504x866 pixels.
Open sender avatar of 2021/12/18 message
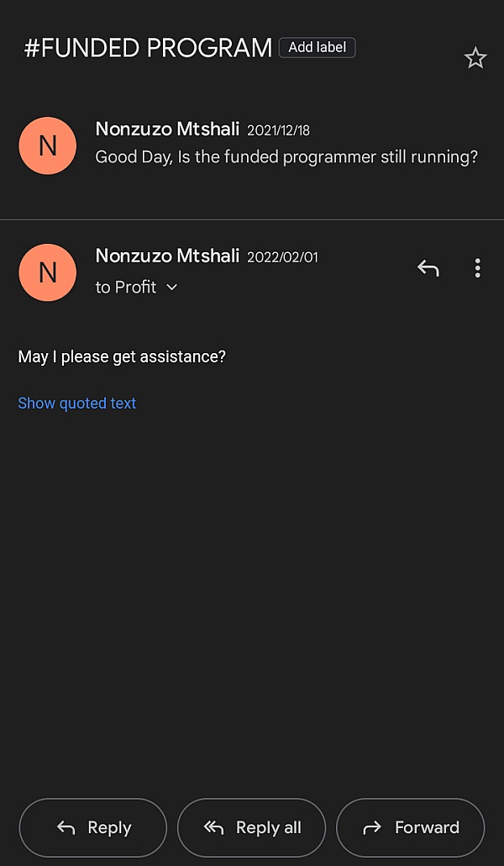tap(48, 145)
